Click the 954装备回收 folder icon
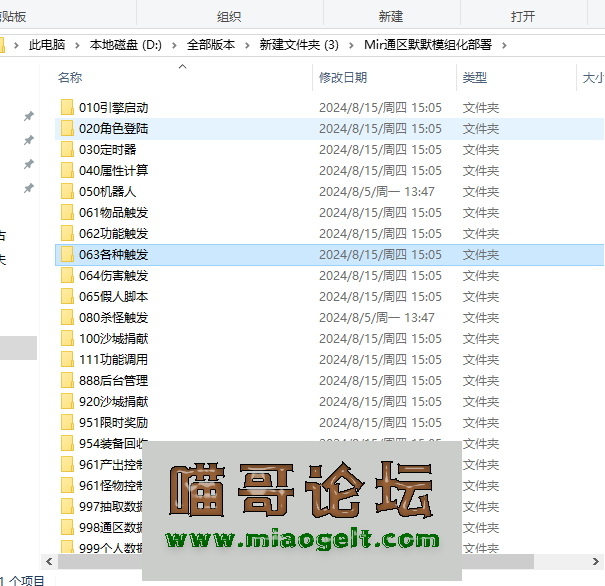 tap(67, 444)
